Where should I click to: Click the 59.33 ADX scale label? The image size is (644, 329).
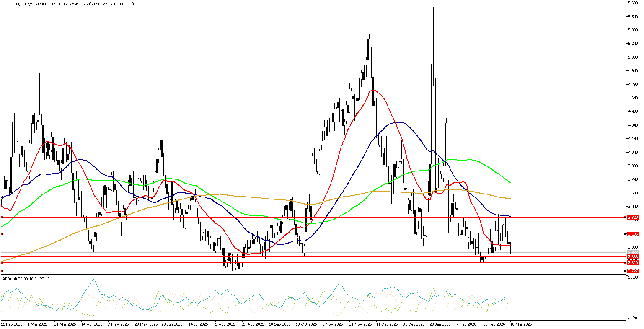point(633,277)
